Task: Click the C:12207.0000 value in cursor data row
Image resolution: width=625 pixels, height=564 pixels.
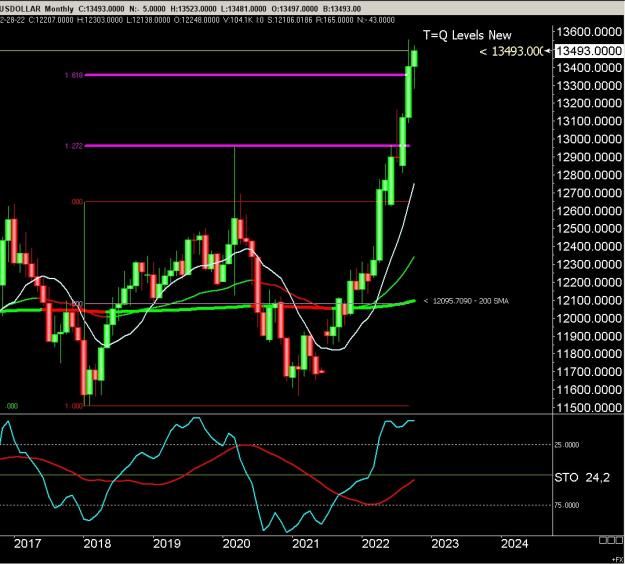Action: pyautogui.click(x=50, y=20)
